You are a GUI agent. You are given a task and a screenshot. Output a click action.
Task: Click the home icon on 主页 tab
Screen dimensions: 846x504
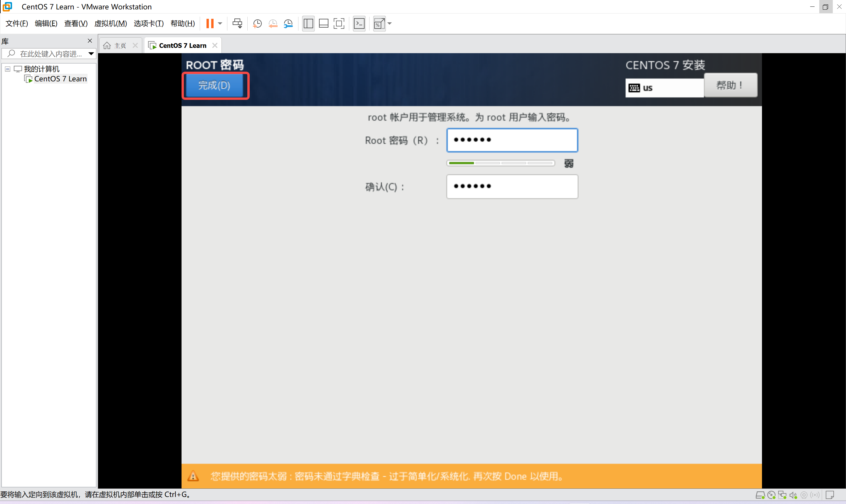tap(107, 46)
